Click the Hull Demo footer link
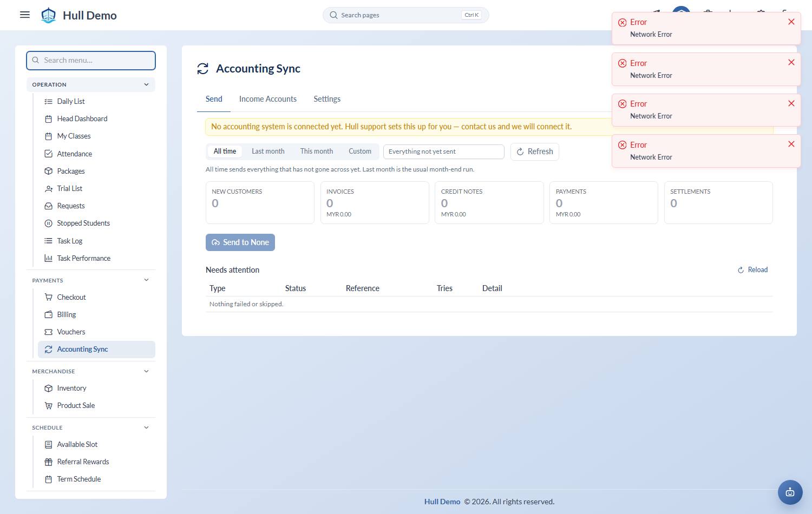The height and width of the screenshot is (514, 812). (442, 502)
